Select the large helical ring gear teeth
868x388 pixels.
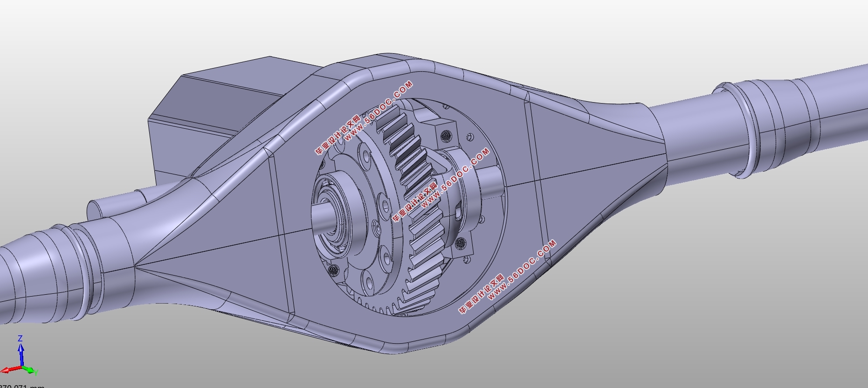tap(410, 187)
